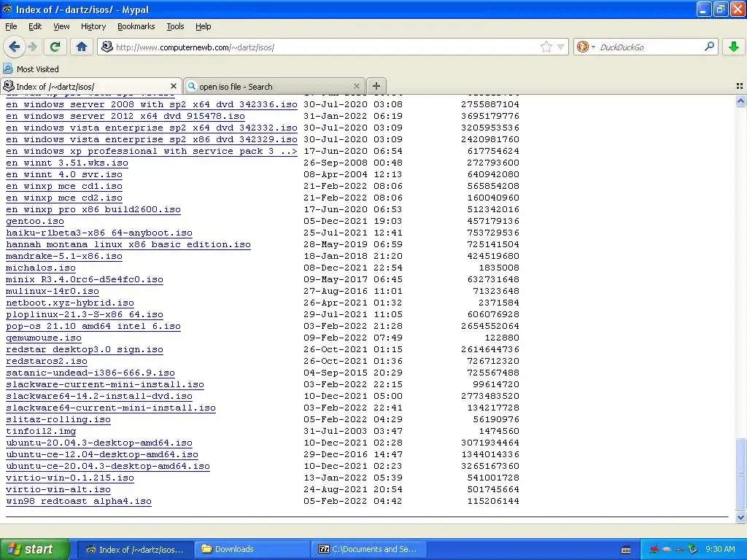This screenshot has height=560, width=747.
Task: Open the Tools menu
Action: tap(175, 26)
